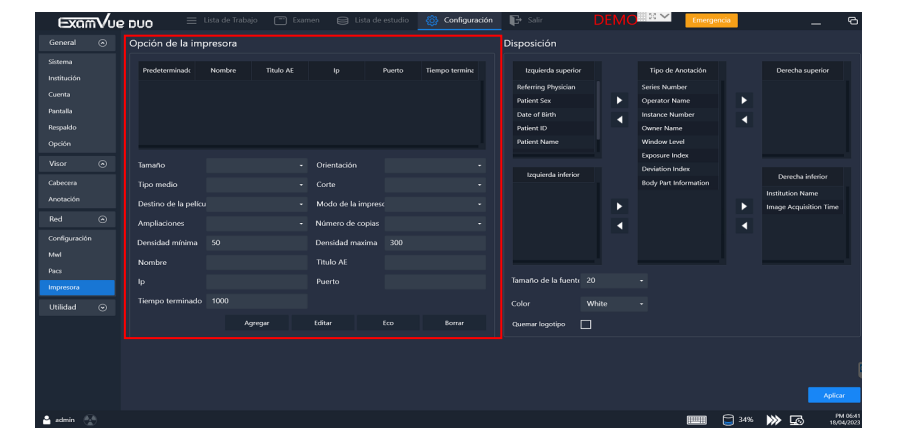
Task: Click the left arrow beside Derecha inferior list
Action: (744, 226)
